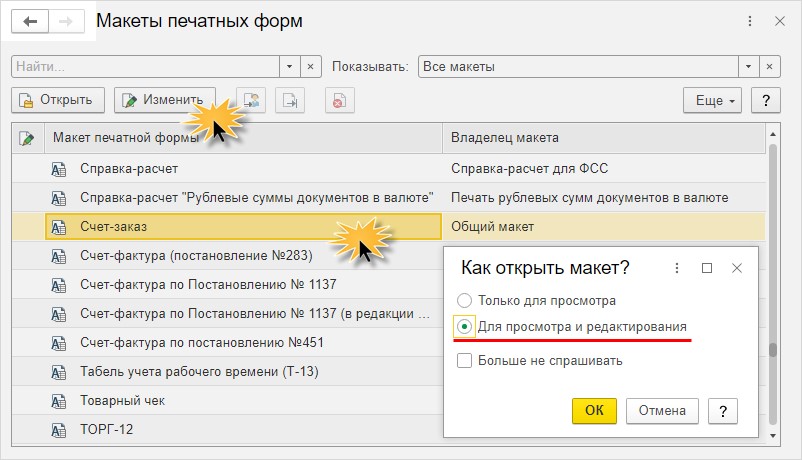This screenshot has width=802, height=460.
Task: Click the dialog's help question-mark button
Action: click(723, 411)
